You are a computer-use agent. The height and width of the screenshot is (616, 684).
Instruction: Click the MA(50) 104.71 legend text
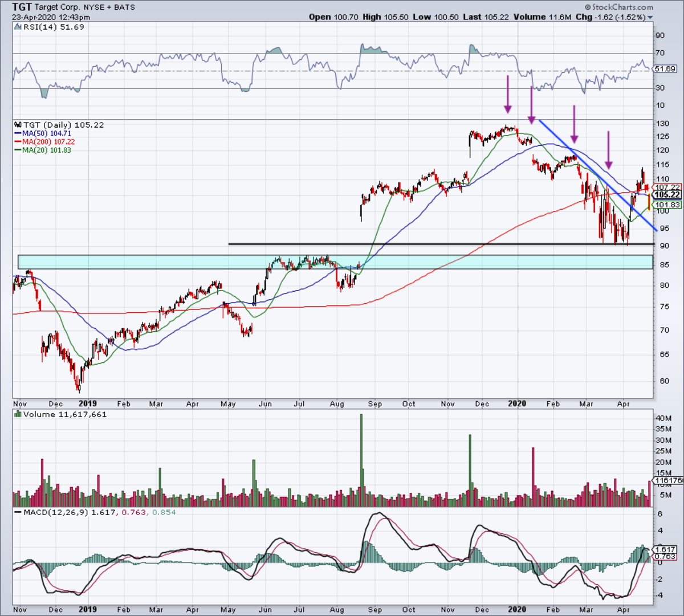(x=47, y=133)
